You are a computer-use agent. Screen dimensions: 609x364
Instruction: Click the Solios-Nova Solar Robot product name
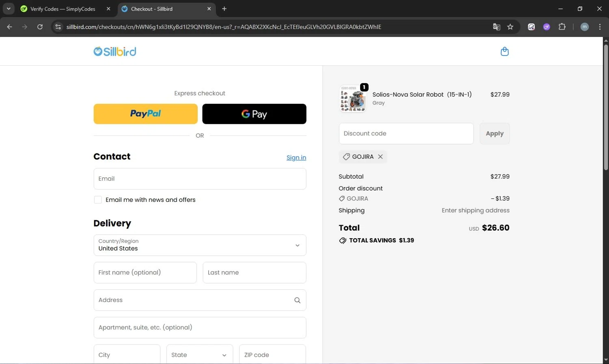422,95
